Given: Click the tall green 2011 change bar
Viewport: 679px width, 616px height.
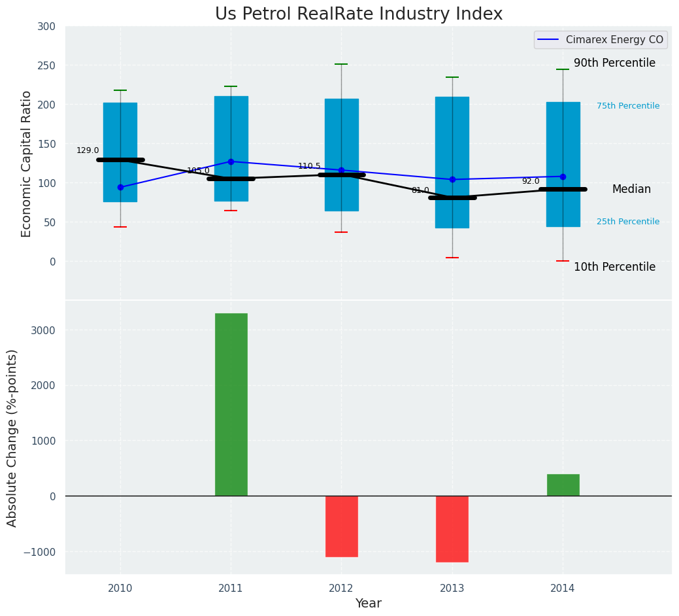Looking at the screenshot, I should pos(231,404).
